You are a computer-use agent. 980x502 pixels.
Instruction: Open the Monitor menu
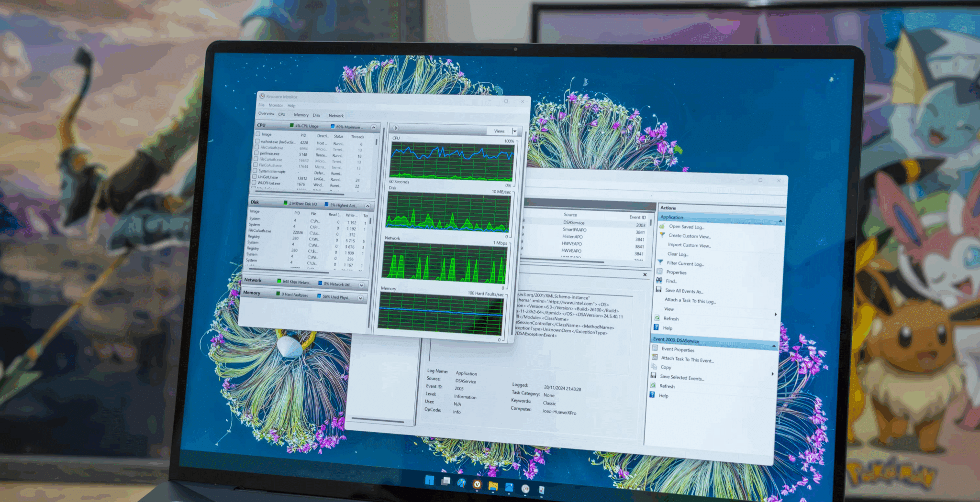pyautogui.click(x=276, y=105)
